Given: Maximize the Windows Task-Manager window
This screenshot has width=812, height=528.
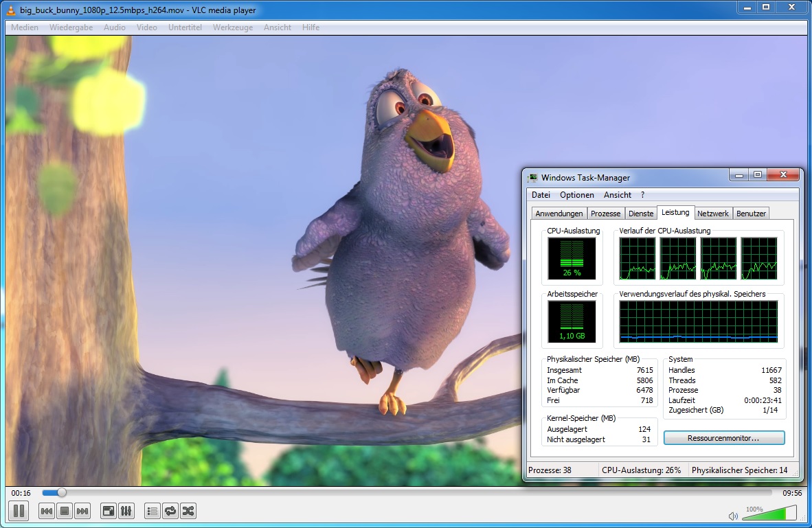Looking at the screenshot, I should click(x=758, y=175).
